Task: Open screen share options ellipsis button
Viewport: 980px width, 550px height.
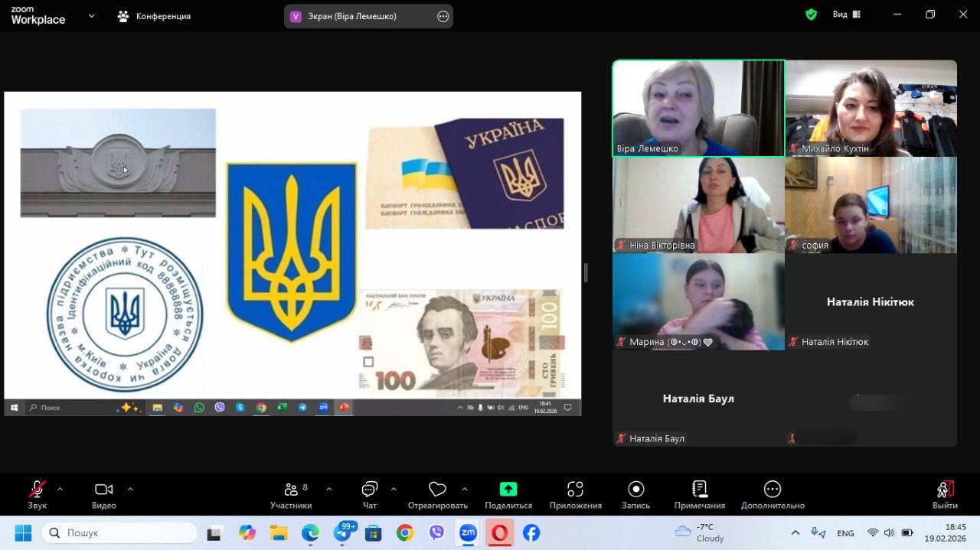Action: coord(443,16)
